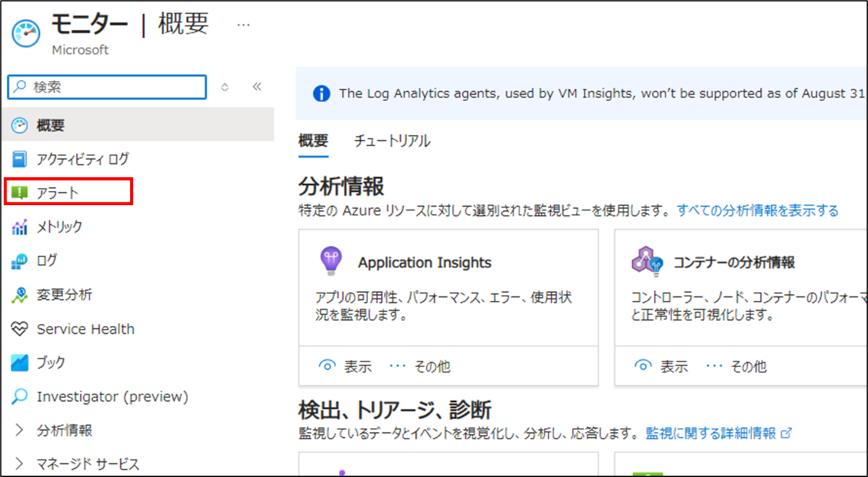Click the Application Insights lightbulb icon
This screenshot has width=868, height=477.
click(x=331, y=262)
